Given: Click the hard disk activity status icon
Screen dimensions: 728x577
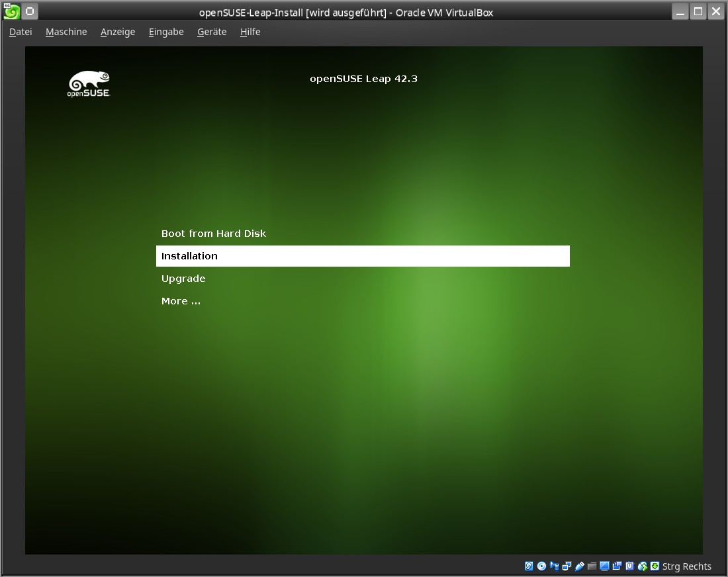Looking at the screenshot, I should point(529,566).
